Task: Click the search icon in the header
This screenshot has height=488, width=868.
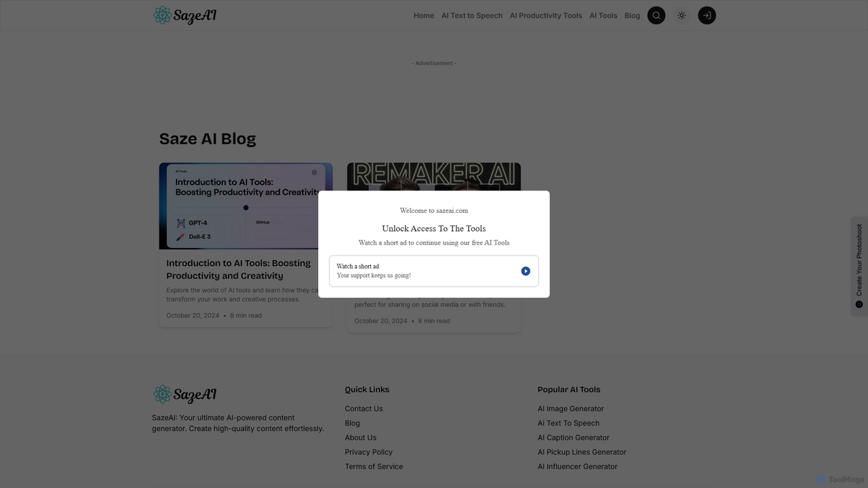Action: 656,16
